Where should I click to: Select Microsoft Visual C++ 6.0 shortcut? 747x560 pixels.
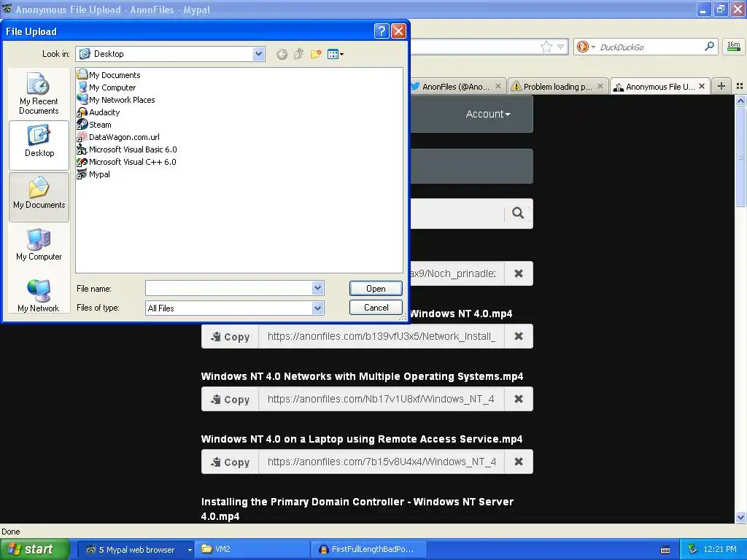tap(126, 161)
